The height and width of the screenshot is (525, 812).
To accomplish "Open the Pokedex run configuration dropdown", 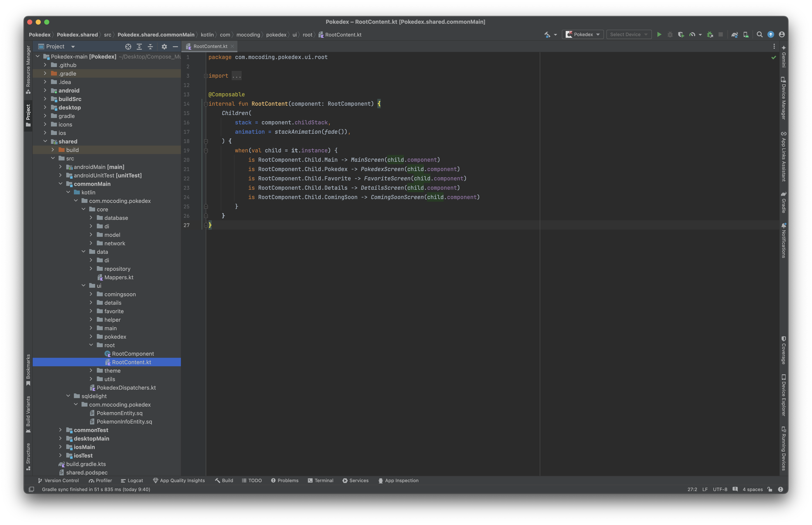I will 583,34.
